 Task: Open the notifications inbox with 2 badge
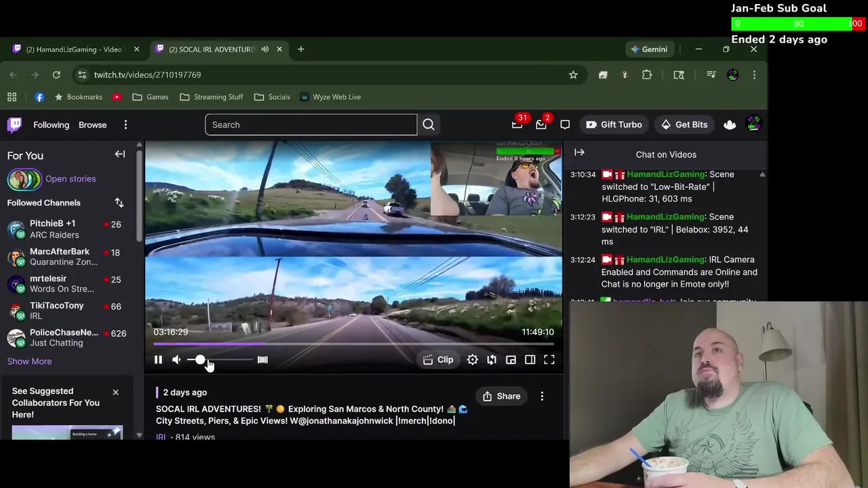pyautogui.click(x=541, y=124)
